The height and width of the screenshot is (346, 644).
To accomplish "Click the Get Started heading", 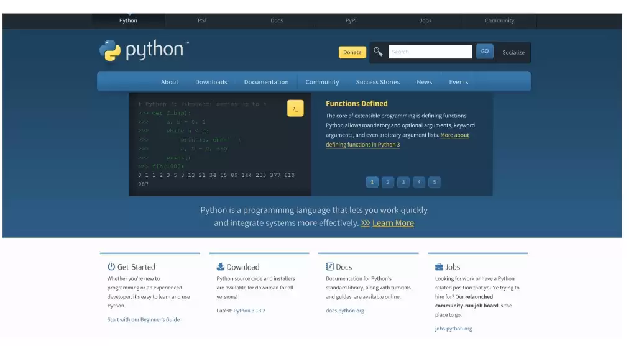I will pos(136,267).
